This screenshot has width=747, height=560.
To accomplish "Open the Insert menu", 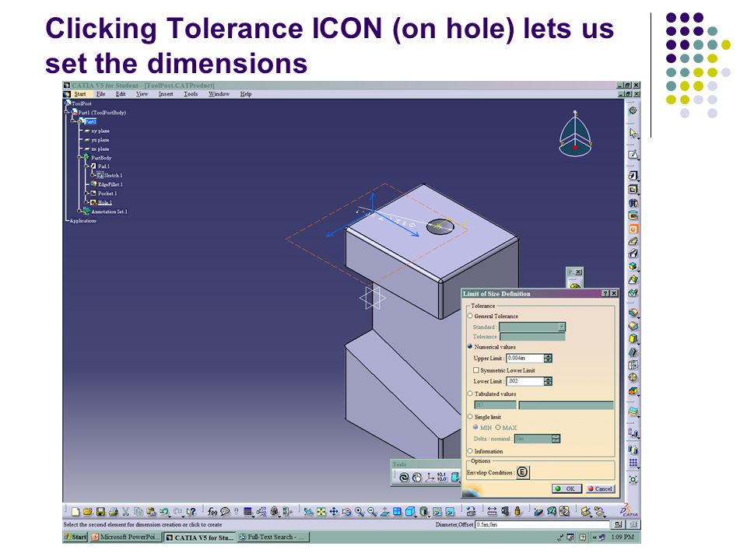I will click(x=166, y=94).
